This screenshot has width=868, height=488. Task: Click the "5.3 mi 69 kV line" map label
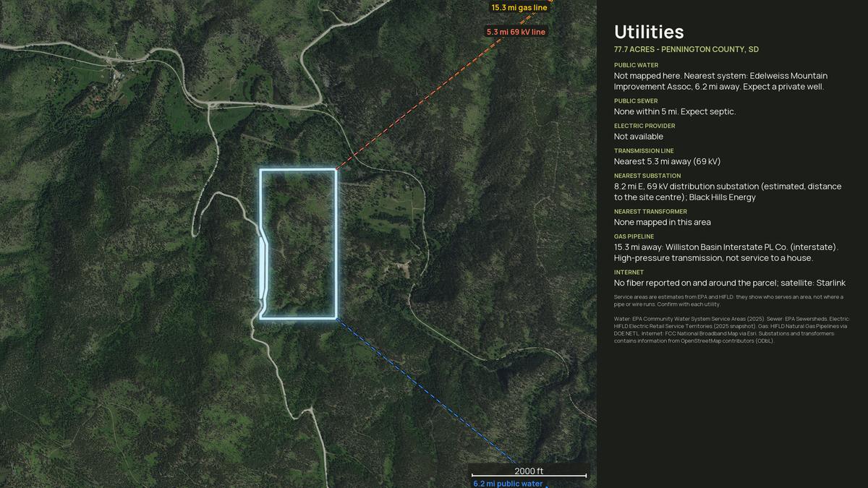[516, 32]
